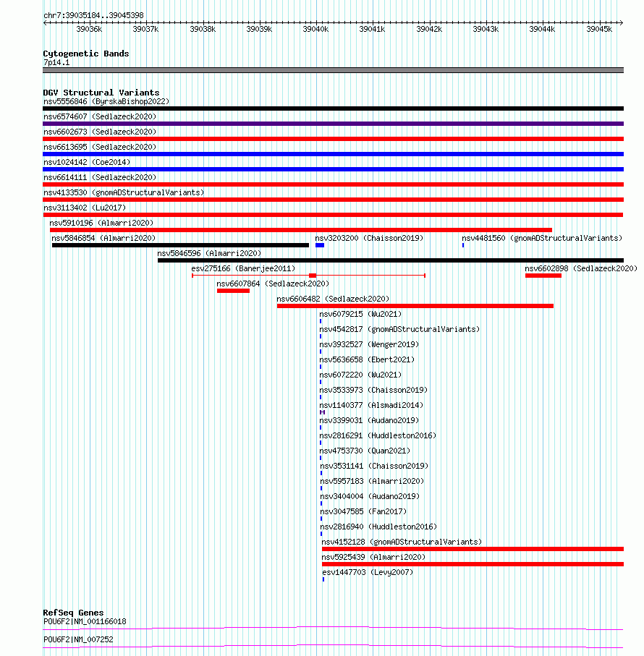
Task: Click the black bar under nsv5846854
Action: coord(180,246)
